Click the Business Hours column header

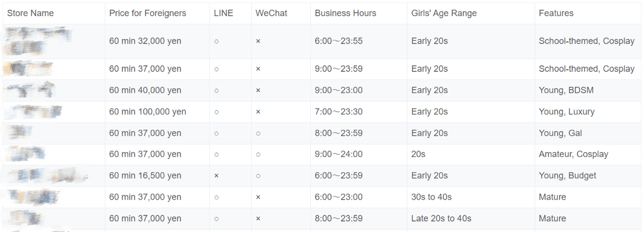(x=346, y=13)
